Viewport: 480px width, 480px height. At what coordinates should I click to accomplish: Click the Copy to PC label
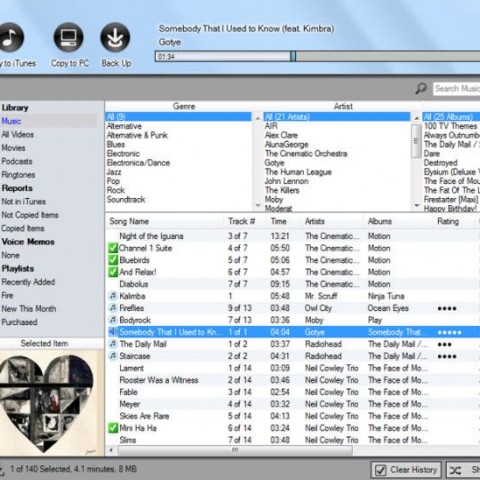click(x=70, y=63)
